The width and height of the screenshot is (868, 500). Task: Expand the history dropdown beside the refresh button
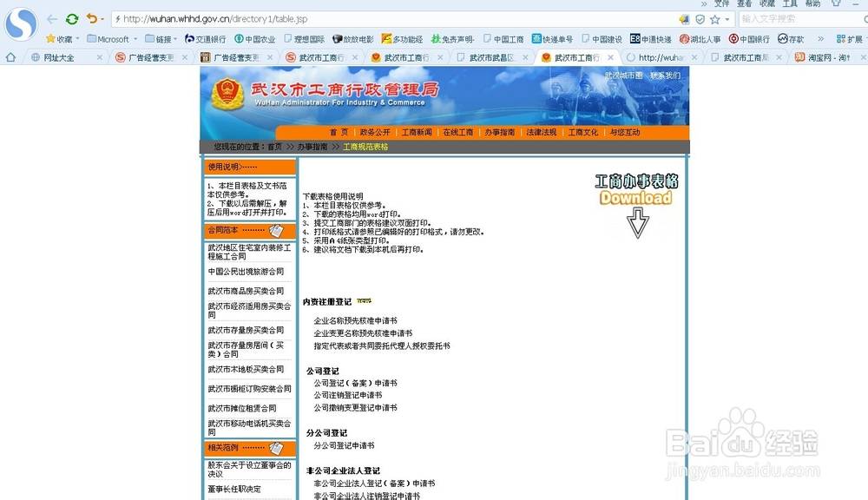click(102, 18)
